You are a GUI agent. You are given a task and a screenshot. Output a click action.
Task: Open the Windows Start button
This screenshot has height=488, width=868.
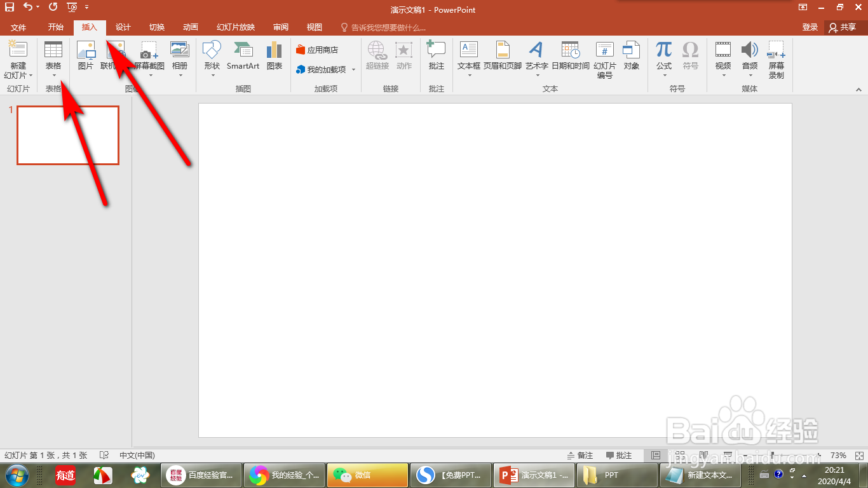(17, 475)
